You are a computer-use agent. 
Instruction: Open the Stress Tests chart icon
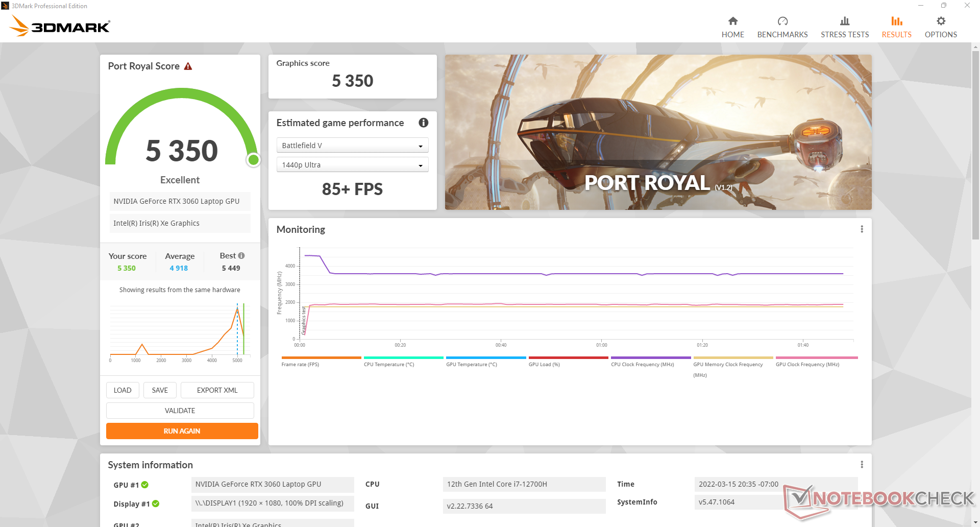[845, 21]
